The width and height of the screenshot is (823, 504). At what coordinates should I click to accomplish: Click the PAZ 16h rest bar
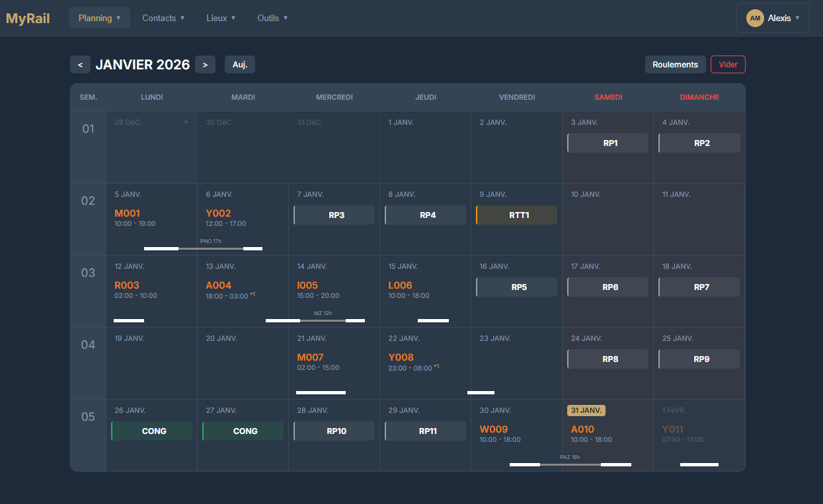[x=570, y=464]
